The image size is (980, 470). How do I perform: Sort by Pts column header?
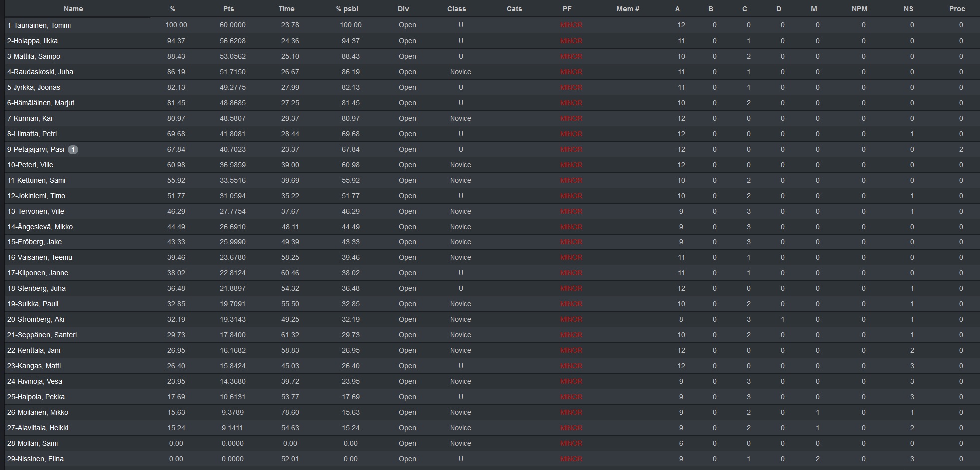click(229, 9)
